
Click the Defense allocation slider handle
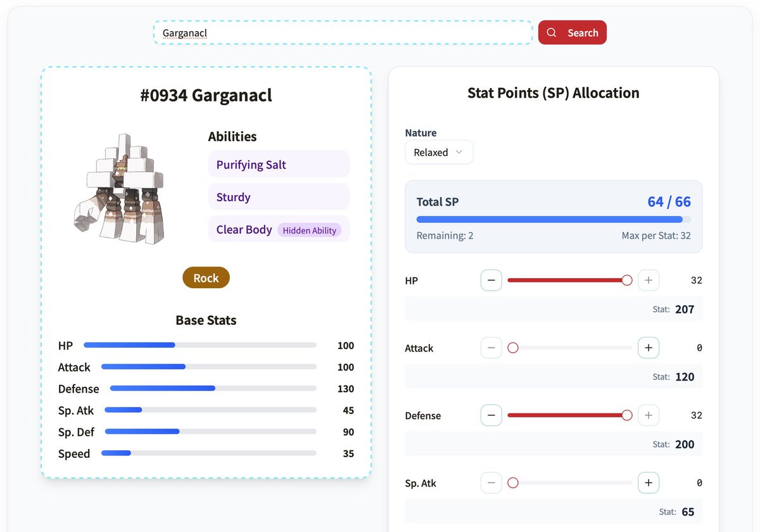coord(627,415)
